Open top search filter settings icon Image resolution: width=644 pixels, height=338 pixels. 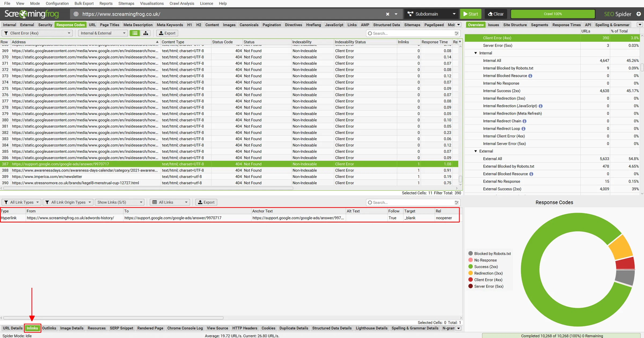pos(456,34)
